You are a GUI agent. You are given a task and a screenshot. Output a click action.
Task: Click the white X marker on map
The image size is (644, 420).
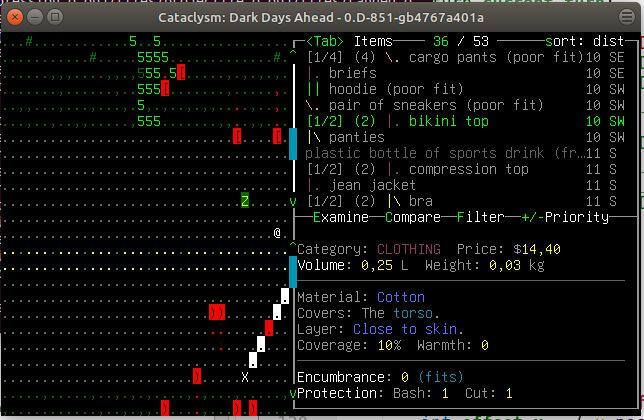coord(245,377)
